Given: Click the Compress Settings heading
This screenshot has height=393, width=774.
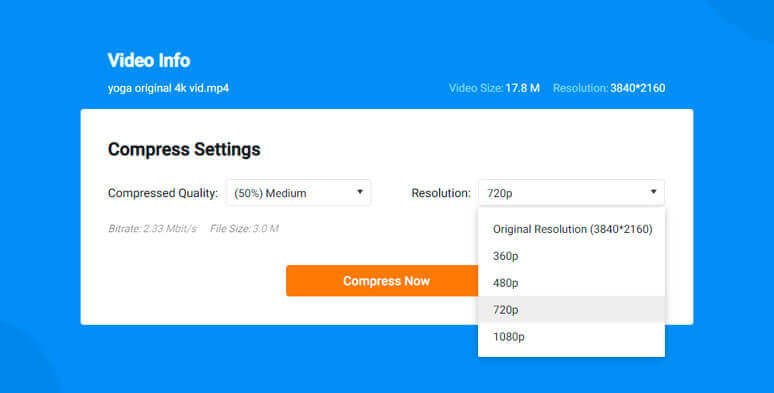Looking at the screenshot, I should (x=184, y=149).
